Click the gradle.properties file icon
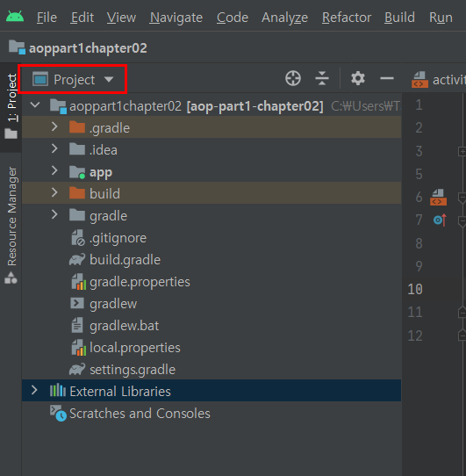The width and height of the screenshot is (466, 476). coord(79,281)
